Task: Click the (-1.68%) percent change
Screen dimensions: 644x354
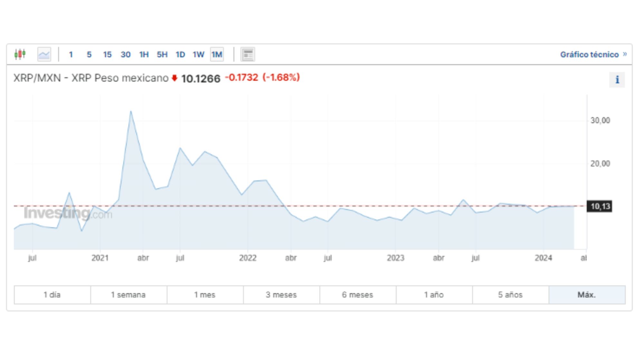Action: coord(281,77)
